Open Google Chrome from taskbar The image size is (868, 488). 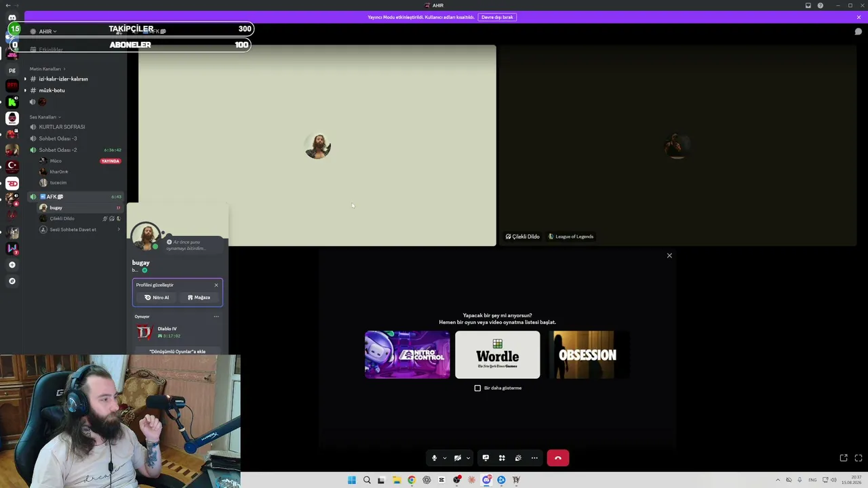click(412, 480)
